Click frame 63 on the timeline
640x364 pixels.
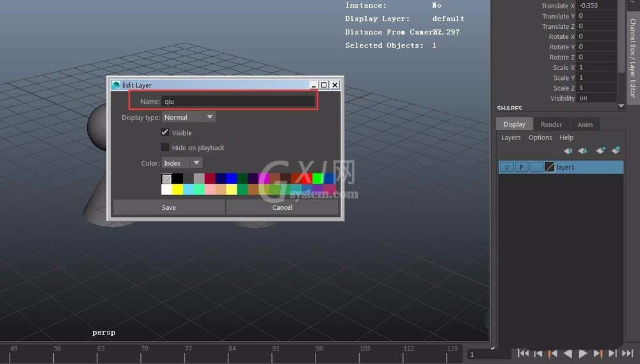tap(101, 349)
